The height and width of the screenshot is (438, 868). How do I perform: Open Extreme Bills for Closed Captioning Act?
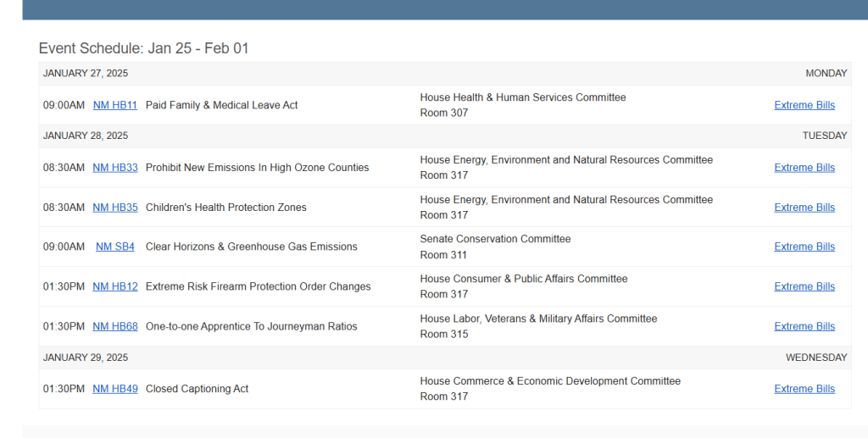(x=804, y=389)
